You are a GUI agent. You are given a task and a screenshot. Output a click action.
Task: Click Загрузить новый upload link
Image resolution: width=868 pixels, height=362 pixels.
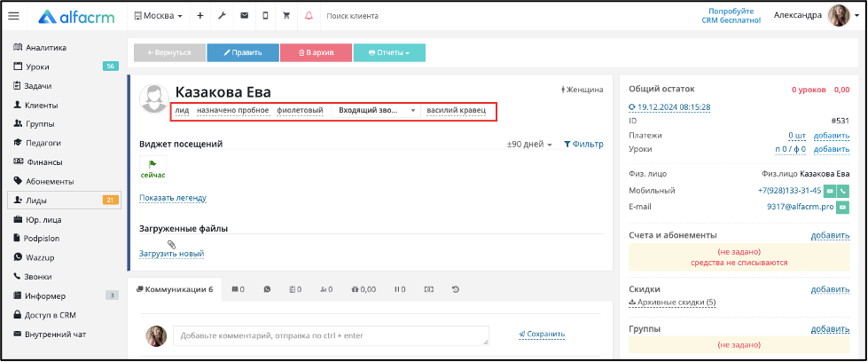(172, 254)
